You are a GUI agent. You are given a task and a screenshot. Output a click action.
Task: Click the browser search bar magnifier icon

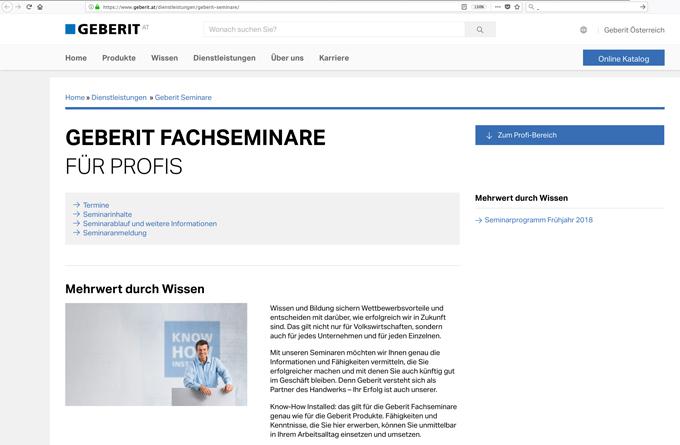pyautogui.click(x=531, y=7)
